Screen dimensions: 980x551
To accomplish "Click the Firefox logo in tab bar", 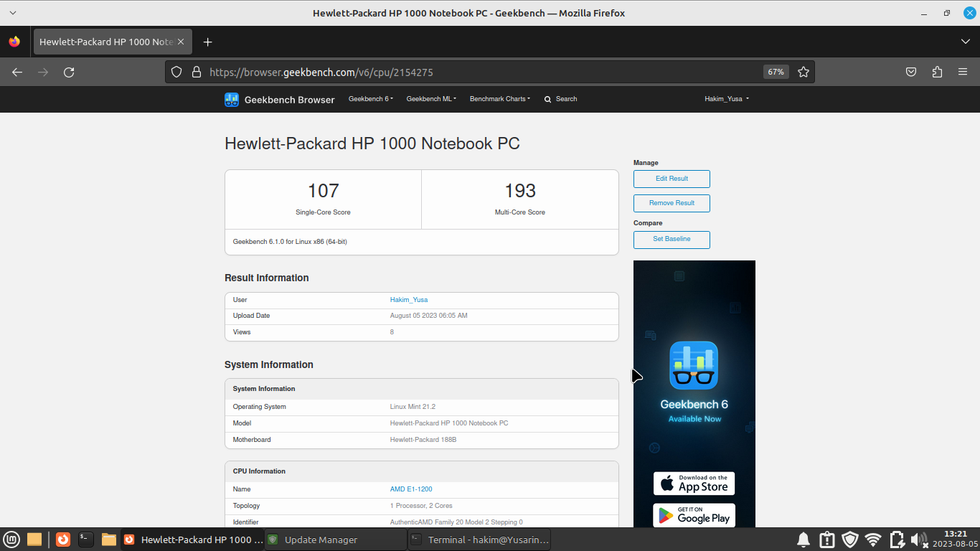I will tap(14, 42).
